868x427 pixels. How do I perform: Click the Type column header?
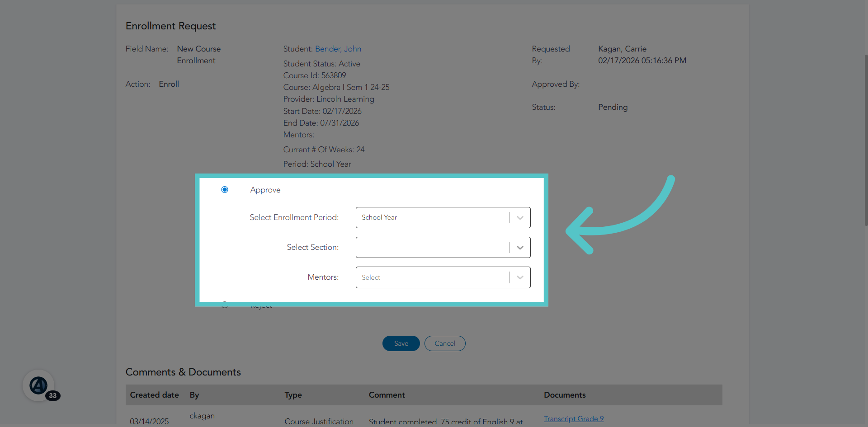tap(293, 395)
